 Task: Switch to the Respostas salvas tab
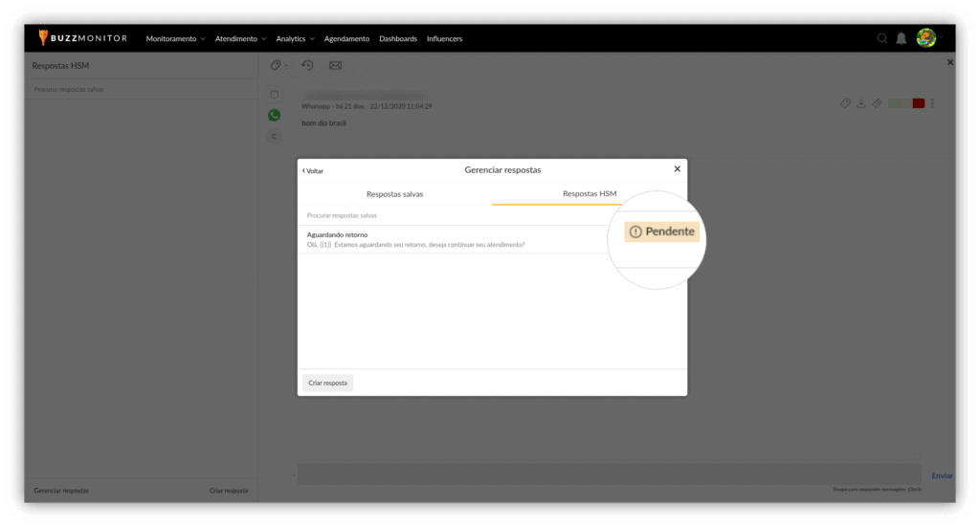tap(394, 193)
